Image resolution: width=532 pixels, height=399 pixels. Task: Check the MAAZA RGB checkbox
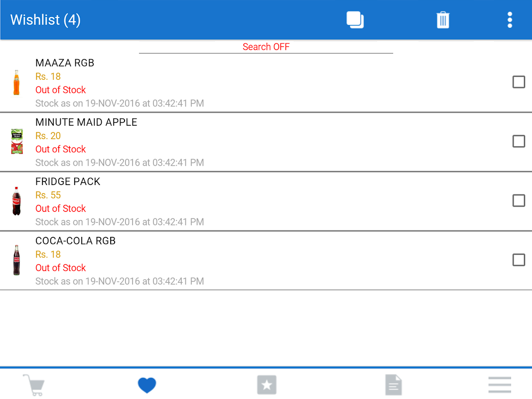(519, 82)
